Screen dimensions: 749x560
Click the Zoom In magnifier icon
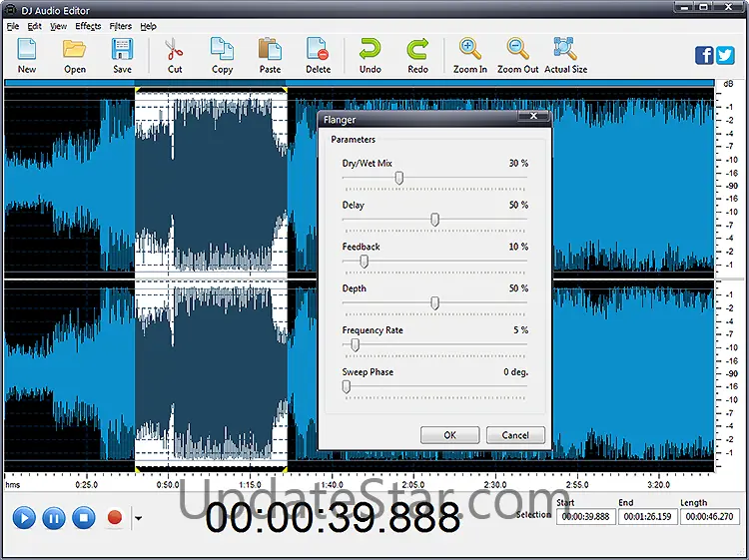[x=469, y=49]
